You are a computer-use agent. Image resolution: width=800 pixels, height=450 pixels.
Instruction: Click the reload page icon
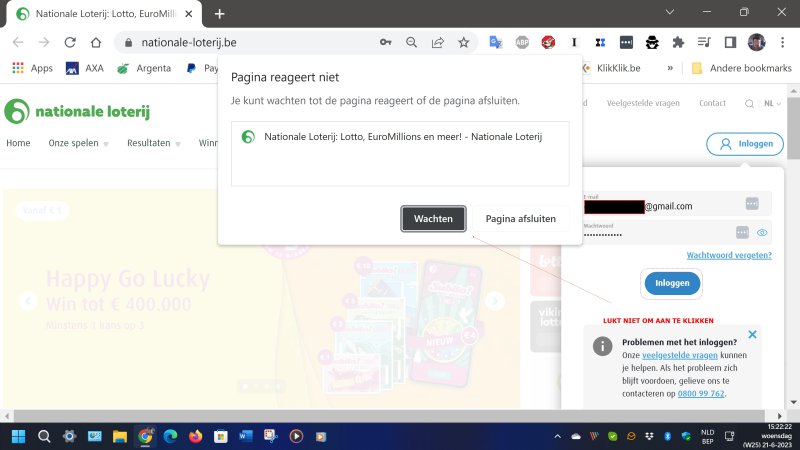click(x=70, y=43)
